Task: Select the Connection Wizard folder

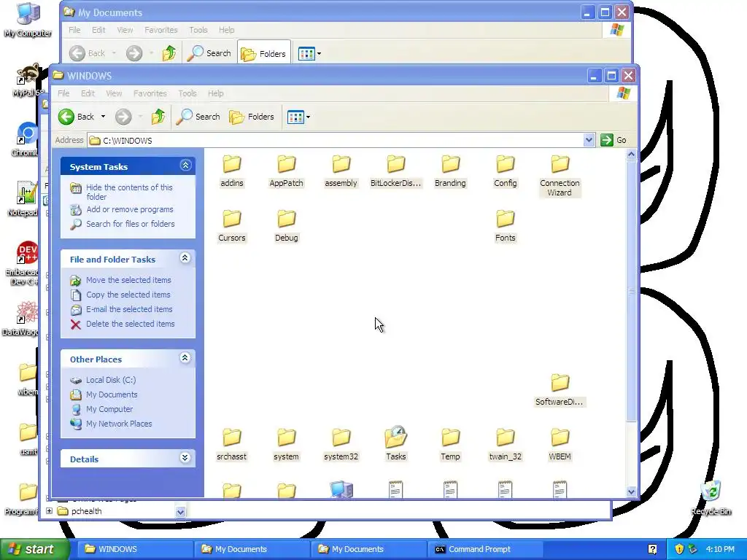Action: coord(560,176)
